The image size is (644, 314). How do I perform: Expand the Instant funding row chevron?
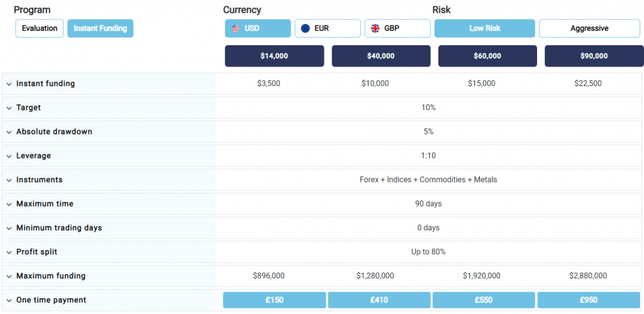tap(9, 84)
